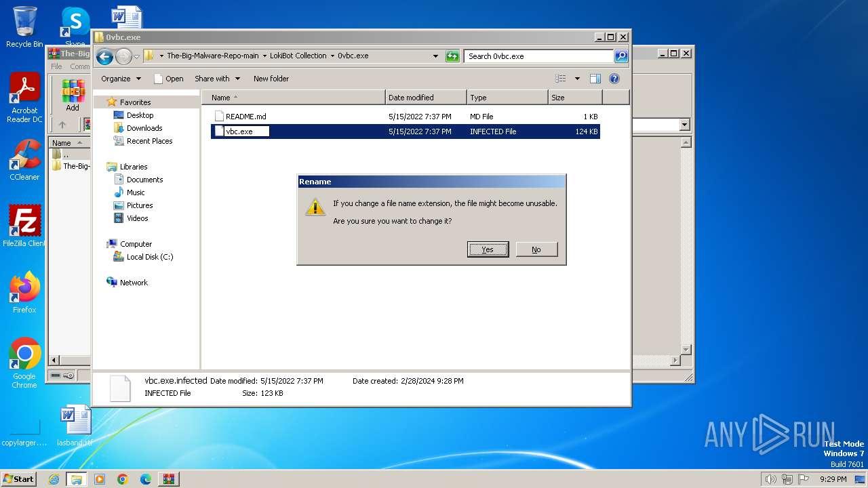Click Open in Explorer toolbar

pos(169,79)
